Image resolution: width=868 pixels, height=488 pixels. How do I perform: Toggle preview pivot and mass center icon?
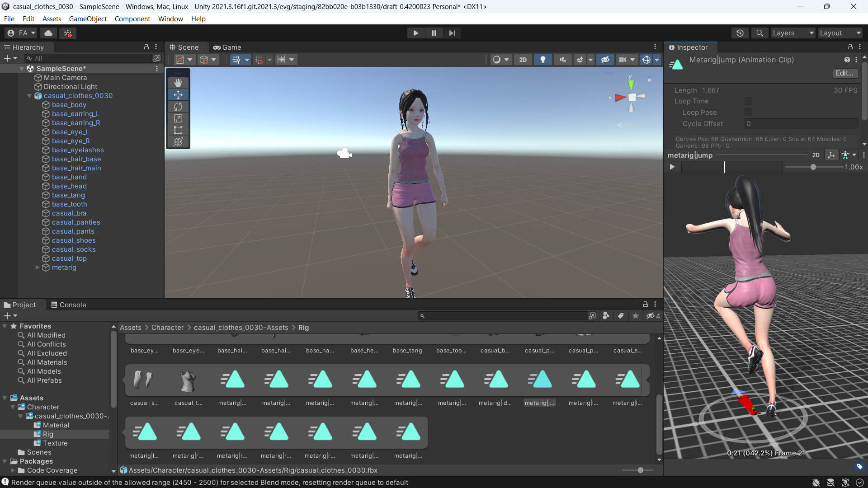click(831, 155)
